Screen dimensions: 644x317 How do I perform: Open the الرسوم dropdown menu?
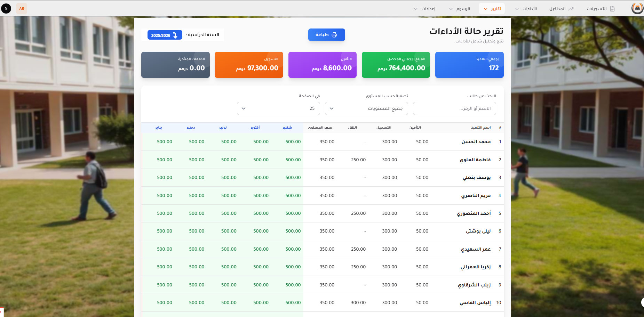(x=459, y=9)
